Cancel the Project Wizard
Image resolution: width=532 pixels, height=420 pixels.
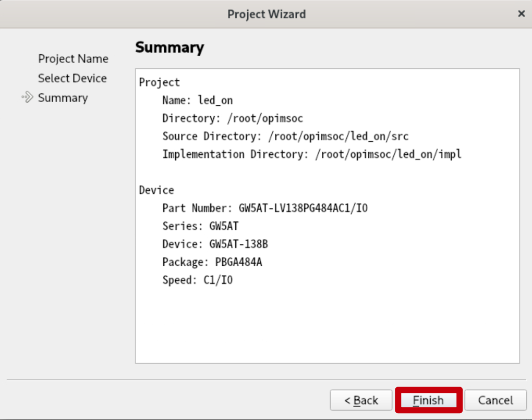click(x=495, y=400)
